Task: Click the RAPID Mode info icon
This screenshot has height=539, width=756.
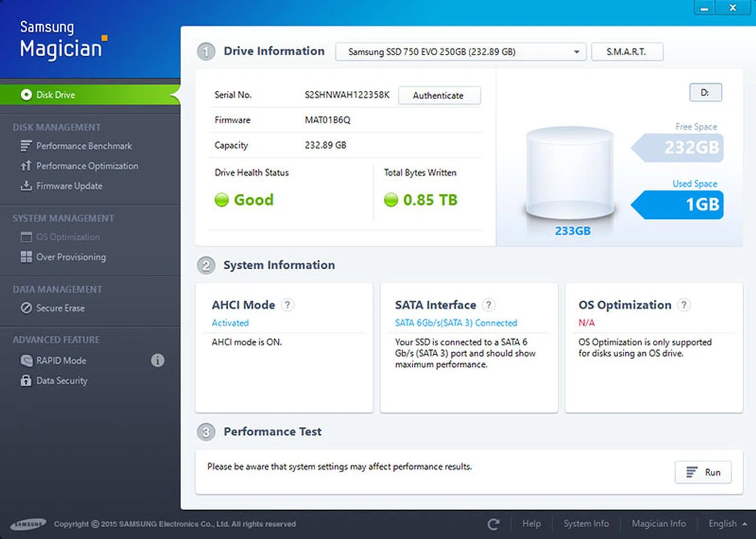Action: pyautogui.click(x=157, y=360)
